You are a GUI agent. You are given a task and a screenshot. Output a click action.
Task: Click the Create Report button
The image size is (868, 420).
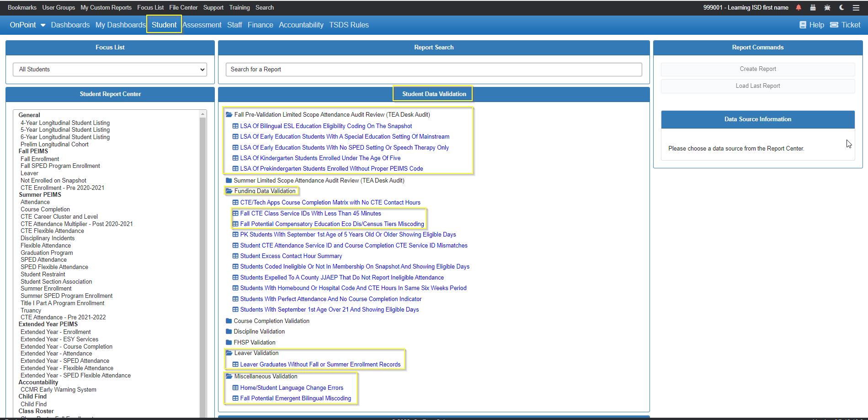(757, 69)
